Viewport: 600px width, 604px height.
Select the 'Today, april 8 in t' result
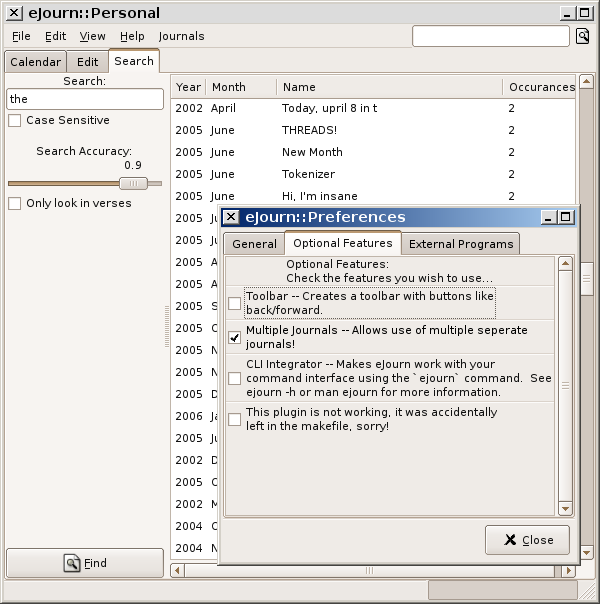click(373, 108)
